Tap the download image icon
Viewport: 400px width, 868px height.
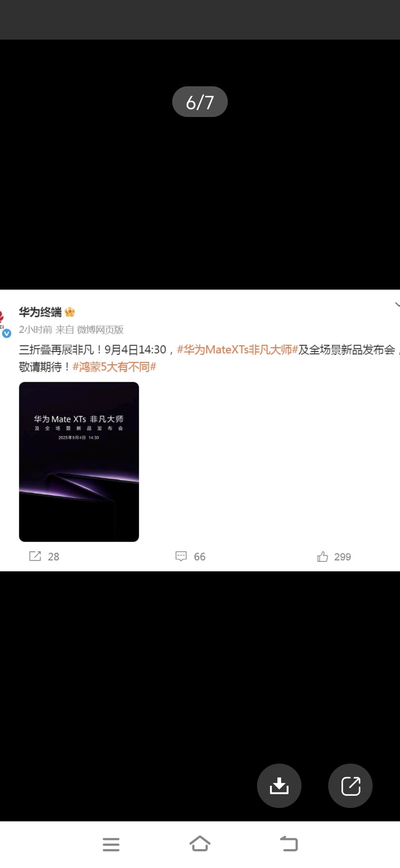pyautogui.click(x=279, y=785)
